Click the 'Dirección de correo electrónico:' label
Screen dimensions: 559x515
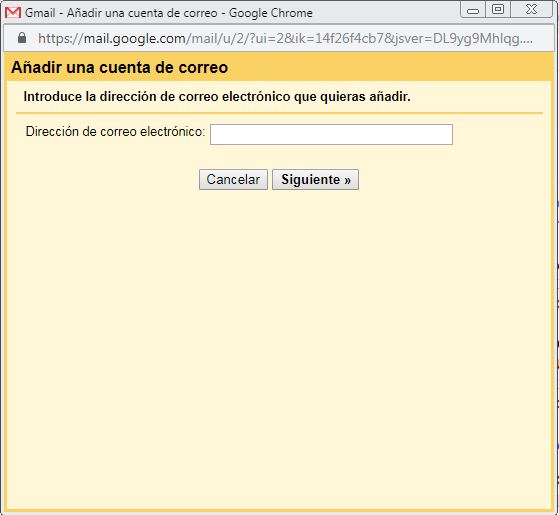115,132
